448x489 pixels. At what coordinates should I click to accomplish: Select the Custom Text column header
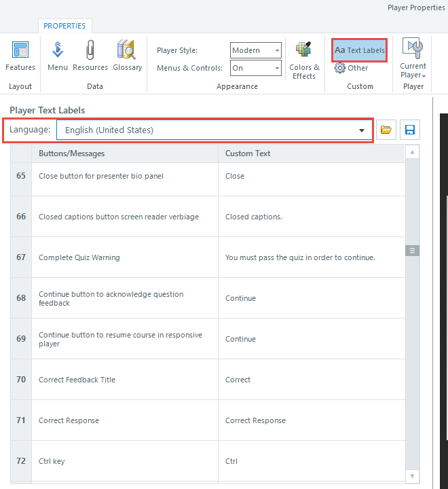coord(312,153)
